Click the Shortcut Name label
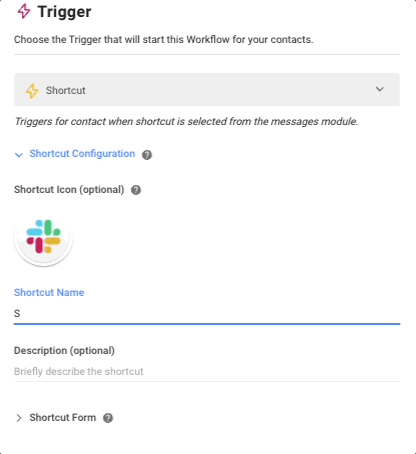This screenshot has width=416, height=454. [49, 293]
